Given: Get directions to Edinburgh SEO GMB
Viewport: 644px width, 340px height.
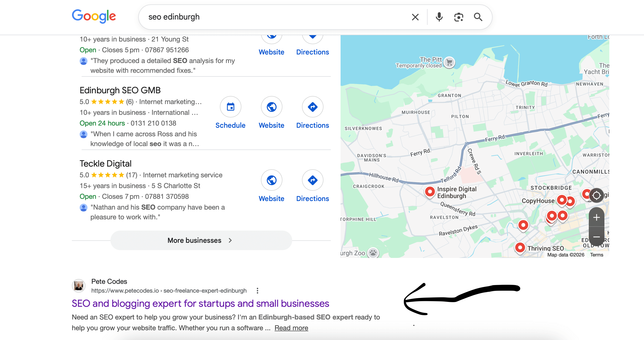Looking at the screenshot, I should coord(312,107).
